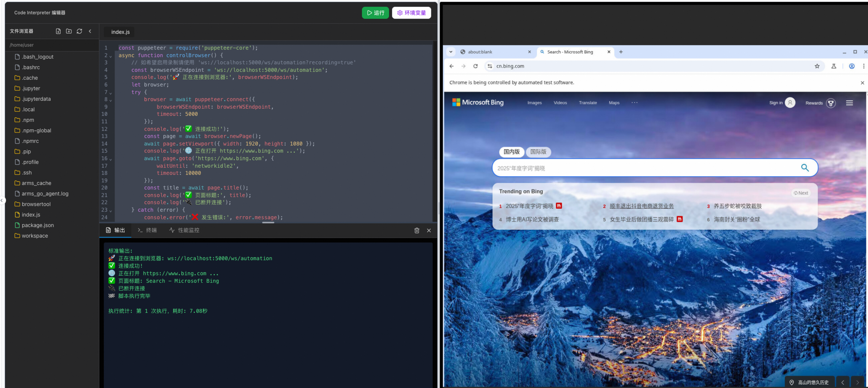Clear output with the trash icon
This screenshot has width=868, height=388.
tap(417, 230)
